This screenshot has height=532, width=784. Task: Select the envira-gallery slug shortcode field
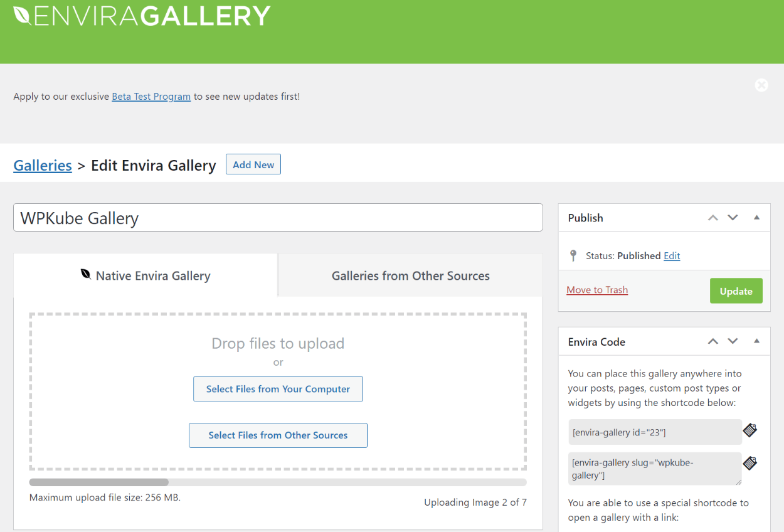(655, 469)
